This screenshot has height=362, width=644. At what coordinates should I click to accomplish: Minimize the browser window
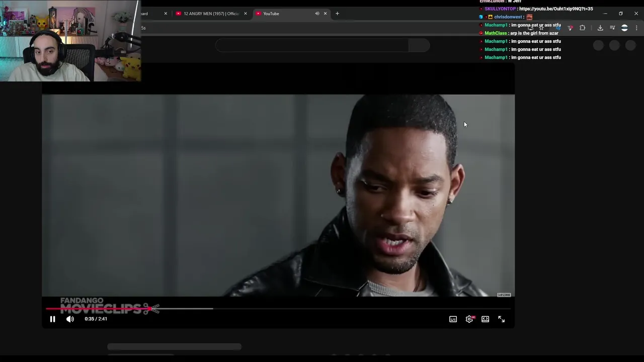[605, 14]
